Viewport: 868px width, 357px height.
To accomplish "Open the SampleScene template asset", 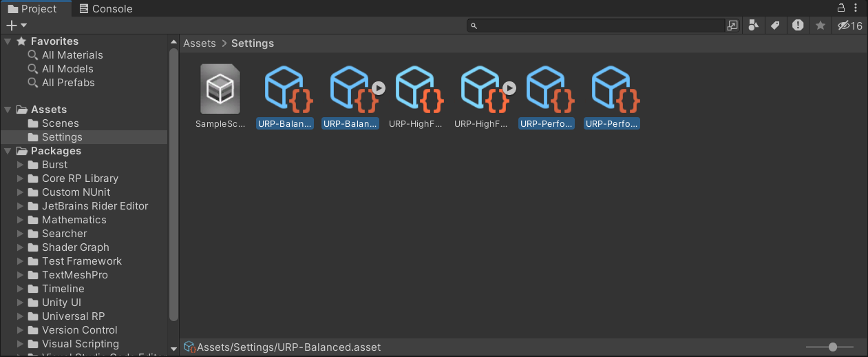I will 220,90.
